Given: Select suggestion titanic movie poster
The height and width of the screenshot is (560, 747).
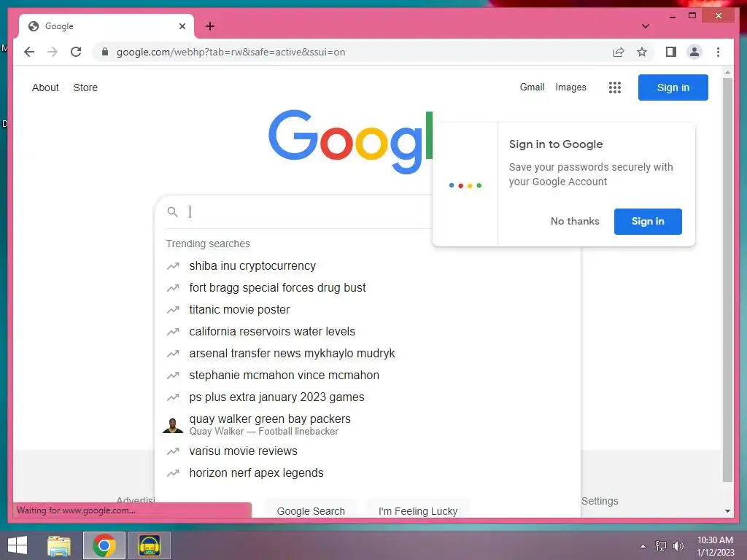Looking at the screenshot, I should coord(368,309).
